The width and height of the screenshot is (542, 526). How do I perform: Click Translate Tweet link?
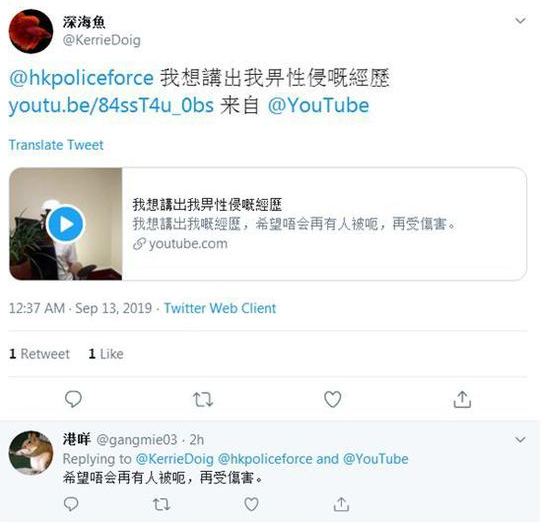tap(56, 145)
